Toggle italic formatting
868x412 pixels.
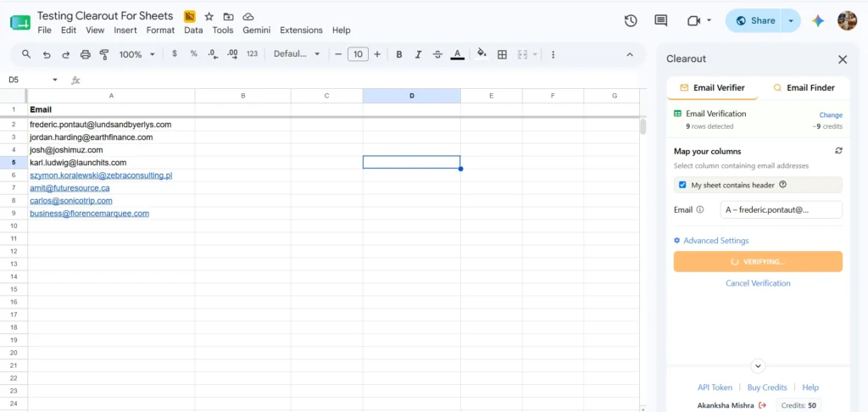tap(418, 54)
